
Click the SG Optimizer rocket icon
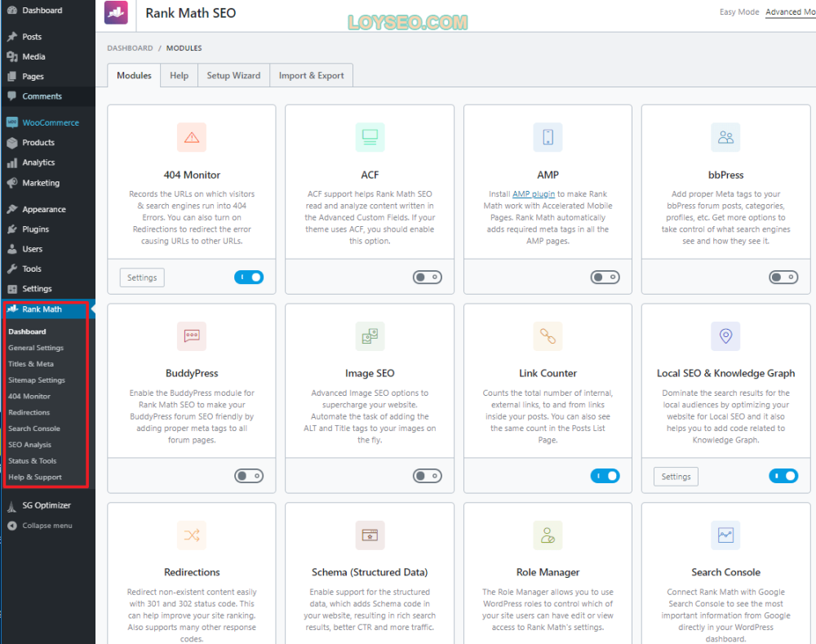click(12, 506)
